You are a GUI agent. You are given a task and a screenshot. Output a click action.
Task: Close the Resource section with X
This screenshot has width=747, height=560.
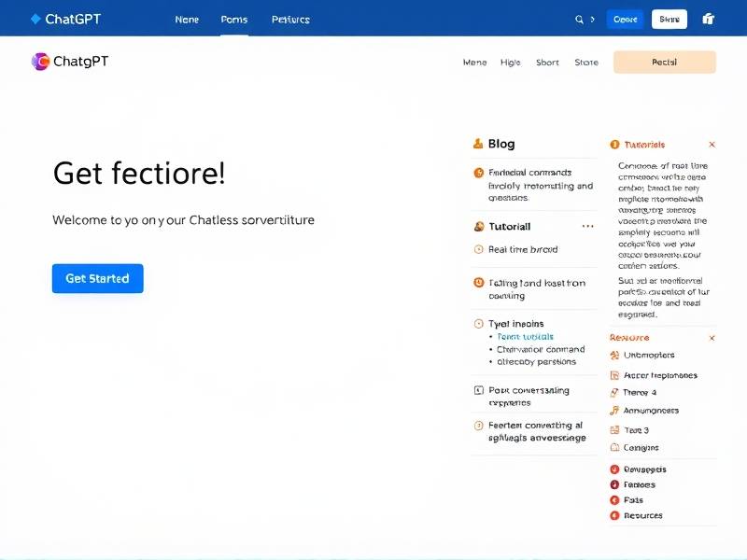(x=712, y=338)
